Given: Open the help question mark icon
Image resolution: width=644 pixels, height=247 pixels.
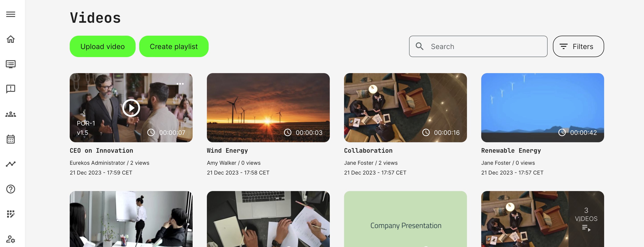Looking at the screenshot, I should [x=11, y=189].
